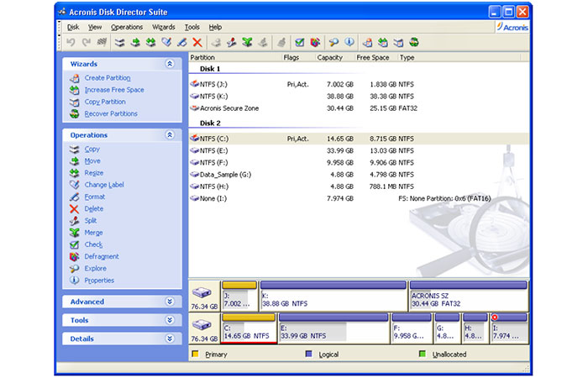The width and height of the screenshot is (588, 378).
Task: Open the Wizards menu in the menu bar
Action: [164, 27]
